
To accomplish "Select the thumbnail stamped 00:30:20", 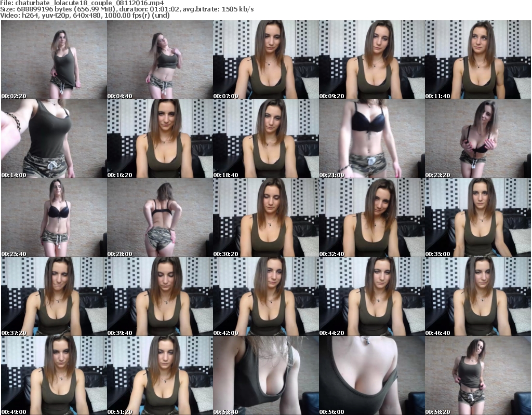I will point(265,218).
